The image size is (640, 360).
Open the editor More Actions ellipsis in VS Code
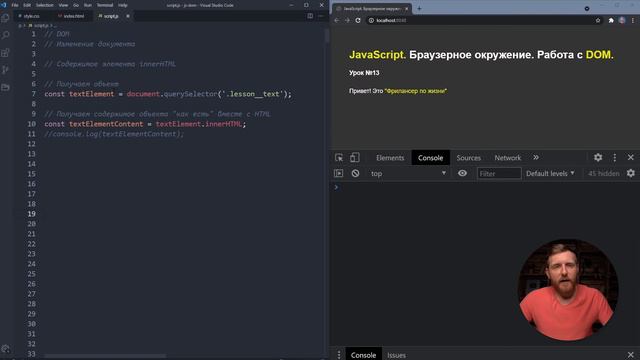point(321,16)
